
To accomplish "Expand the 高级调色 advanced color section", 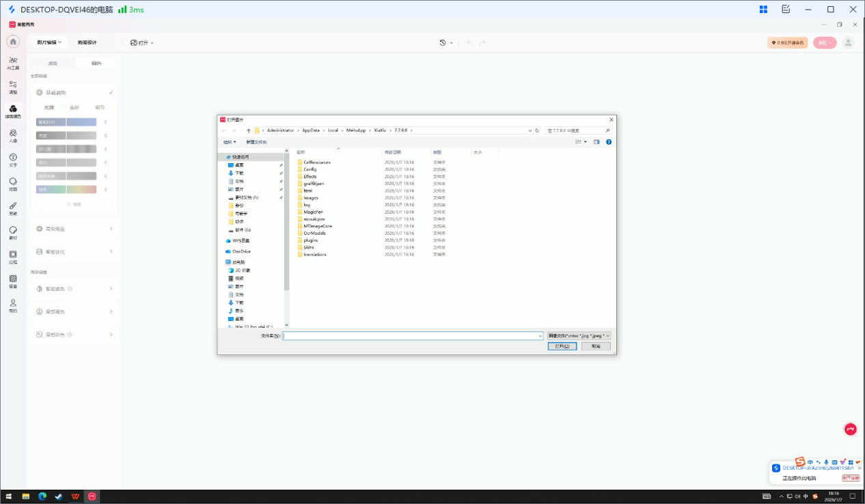I will 73,228.
